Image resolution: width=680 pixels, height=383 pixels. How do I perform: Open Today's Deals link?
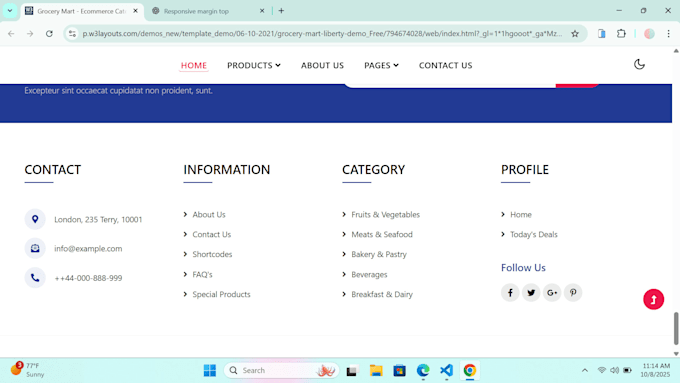tap(533, 235)
